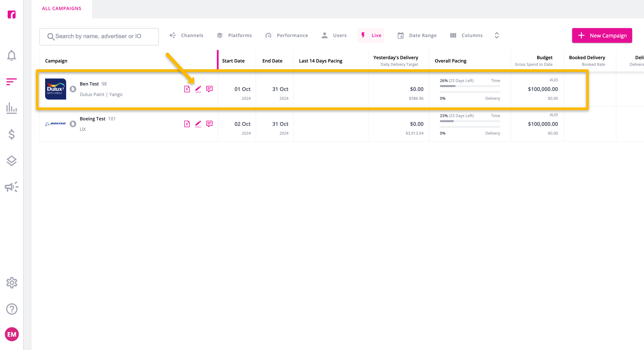
Task: Toggle status circle beside Boeing Test
Action: point(73,124)
